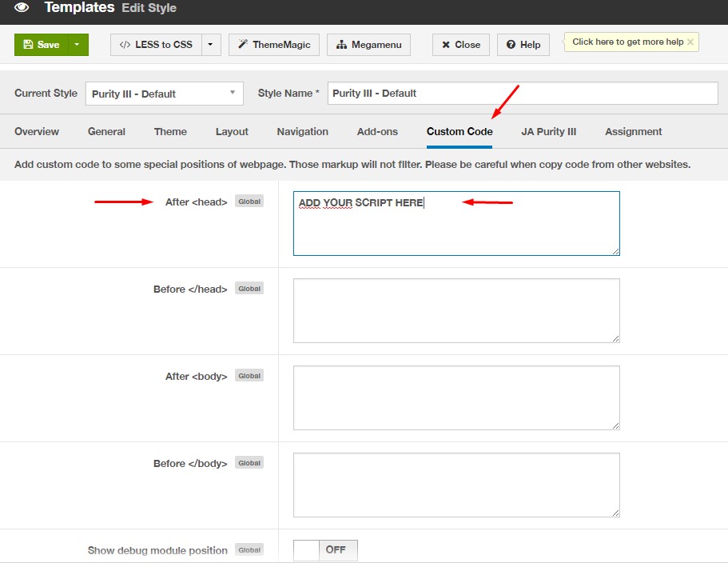Screen dimensions: 728x563
Task: Open Help with the question mark icon
Action: tap(523, 45)
